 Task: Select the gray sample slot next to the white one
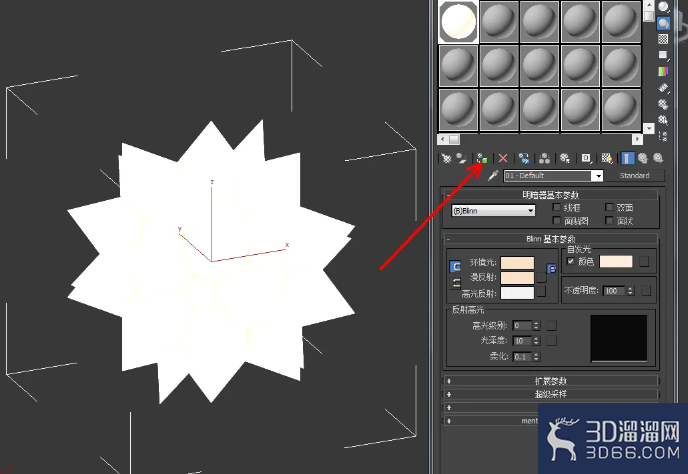coord(499,22)
